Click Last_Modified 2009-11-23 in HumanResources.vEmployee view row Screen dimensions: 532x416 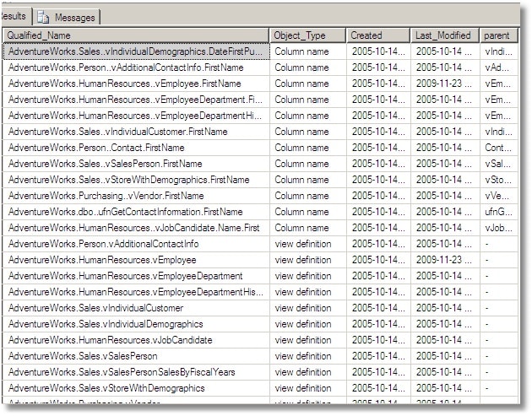[x=445, y=260]
